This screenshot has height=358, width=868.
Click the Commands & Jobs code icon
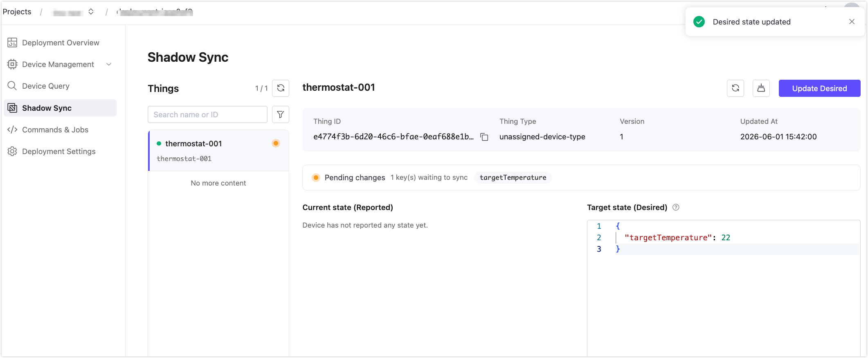coord(12,130)
